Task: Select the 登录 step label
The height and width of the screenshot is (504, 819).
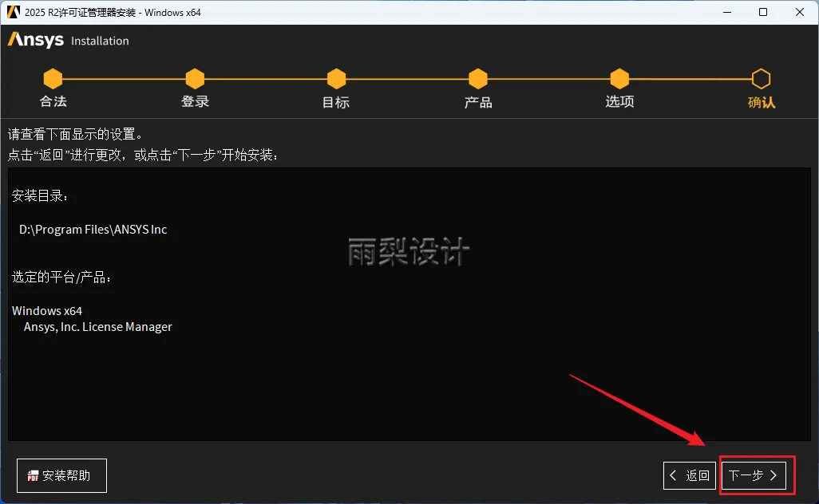Action: pos(196,102)
